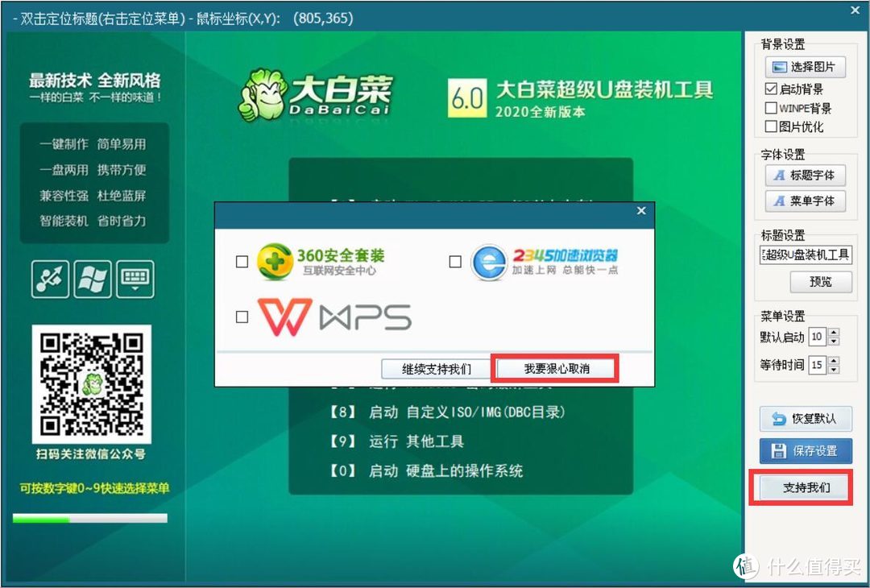Uncheck 启动背景 checkbox
Image resolution: width=870 pixels, height=588 pixels.
click(x=771, y=89)
